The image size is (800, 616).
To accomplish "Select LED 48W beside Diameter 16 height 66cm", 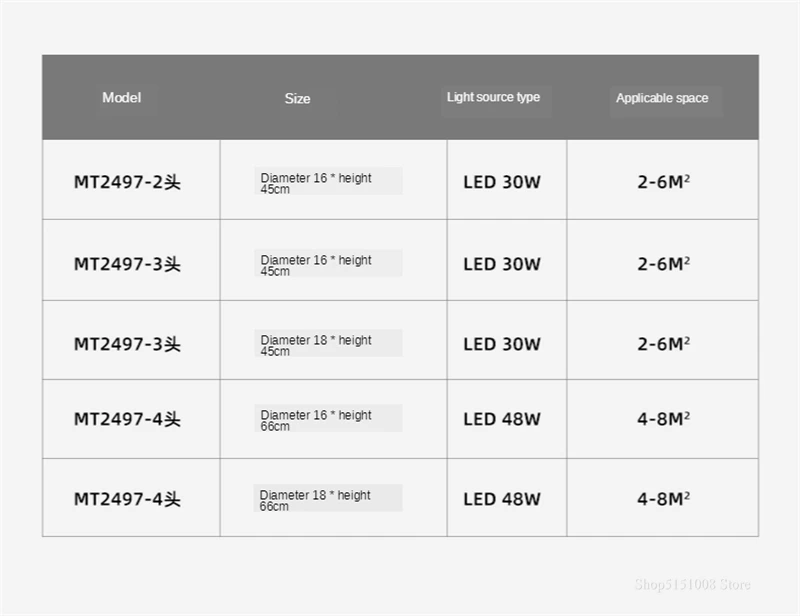I will 502,419.
